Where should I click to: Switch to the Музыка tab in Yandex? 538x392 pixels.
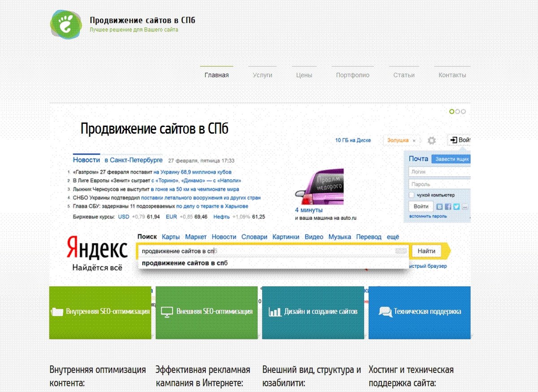[x=339, y=237]
